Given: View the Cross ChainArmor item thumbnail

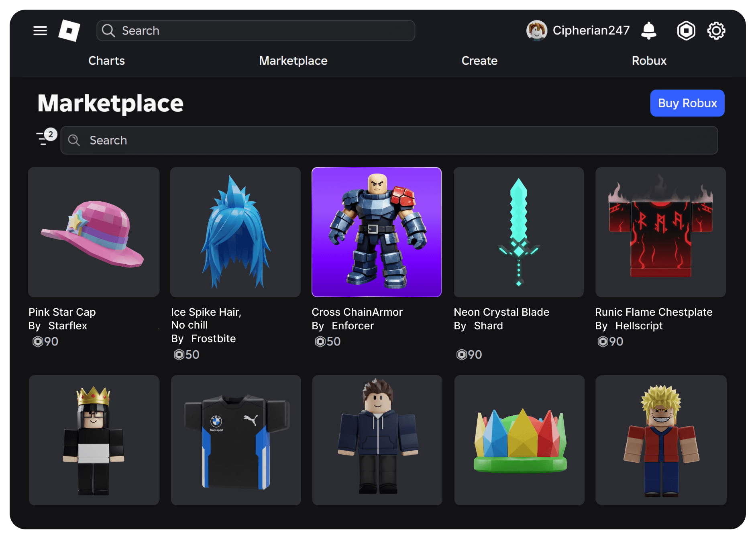Looking at the screenshot, I should [376, 232].
